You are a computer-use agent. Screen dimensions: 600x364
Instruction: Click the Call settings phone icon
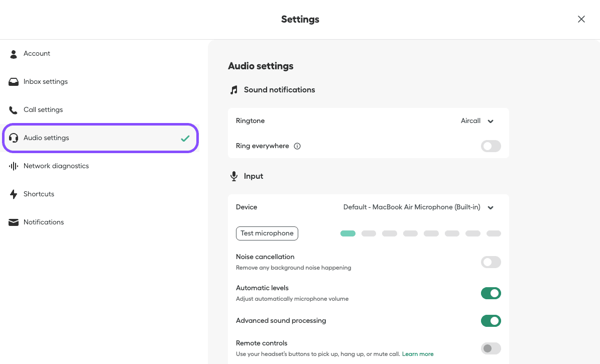[x=14, y=110]
